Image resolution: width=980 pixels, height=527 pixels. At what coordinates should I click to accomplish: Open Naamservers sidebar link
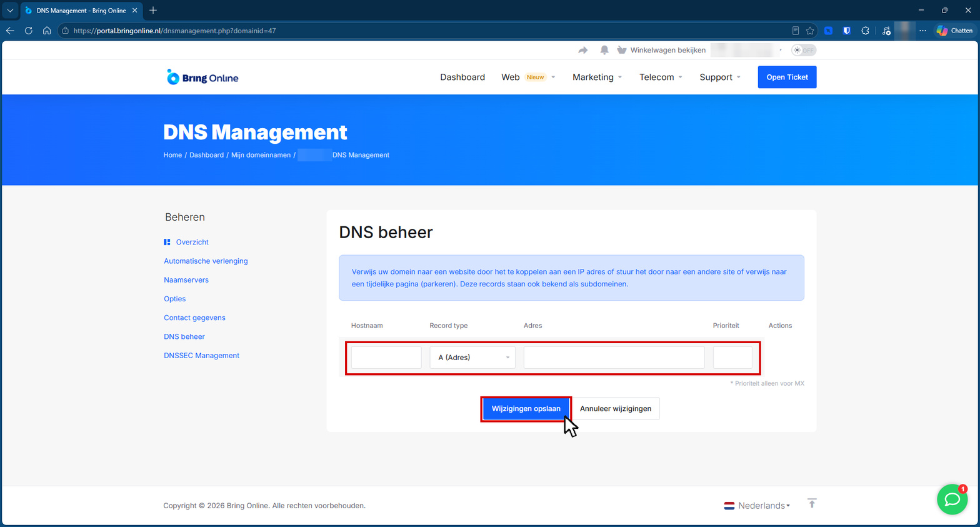(x=186, y=280)
